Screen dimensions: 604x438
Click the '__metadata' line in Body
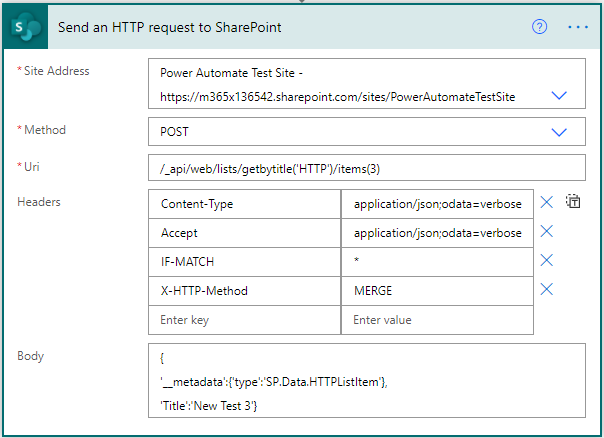pos(274,382)
